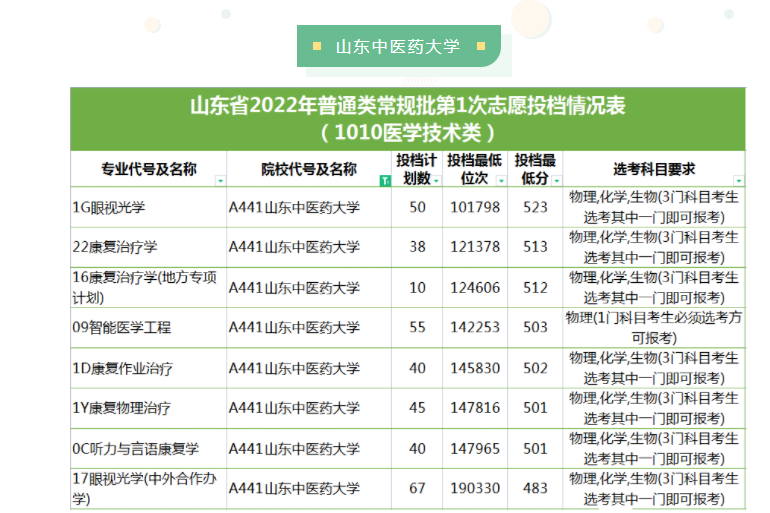Viewport: 770px width, 513px height.
Task: Select the minimum score 523
Action: [535, 207]
